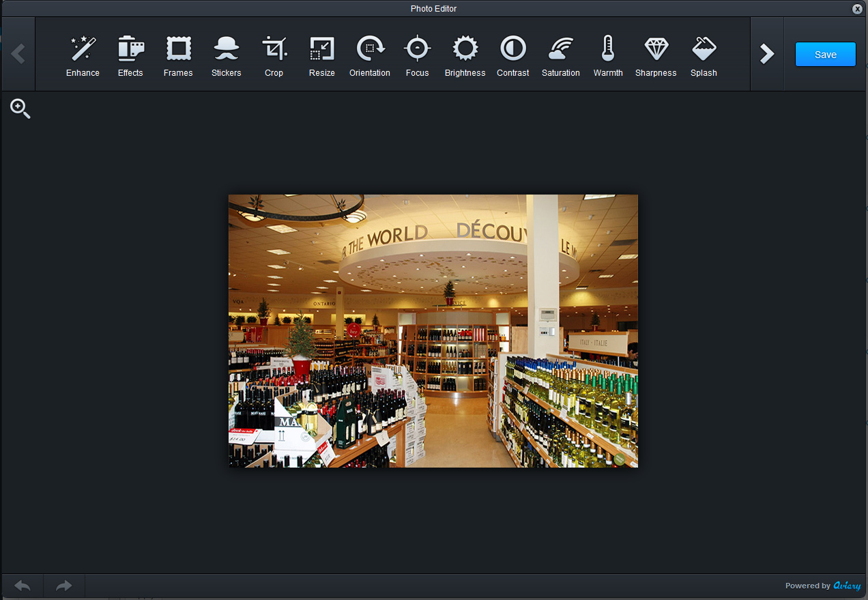Select the Enhance magic wand tool

(83, 55)
